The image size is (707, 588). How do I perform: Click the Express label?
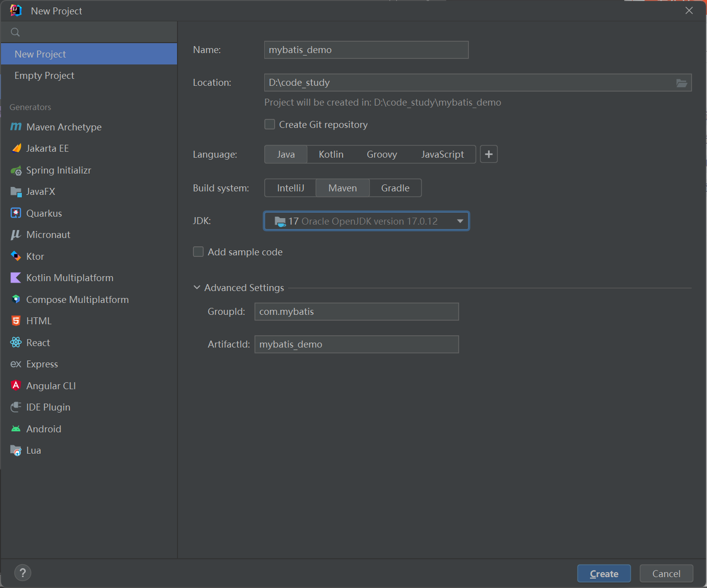42,364
